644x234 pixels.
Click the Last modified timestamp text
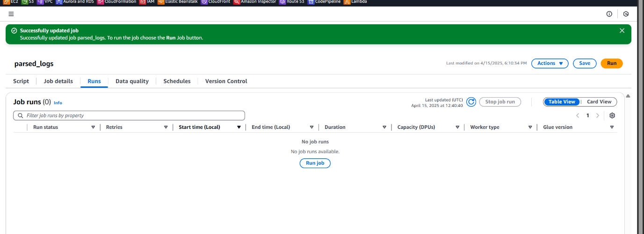486,63
